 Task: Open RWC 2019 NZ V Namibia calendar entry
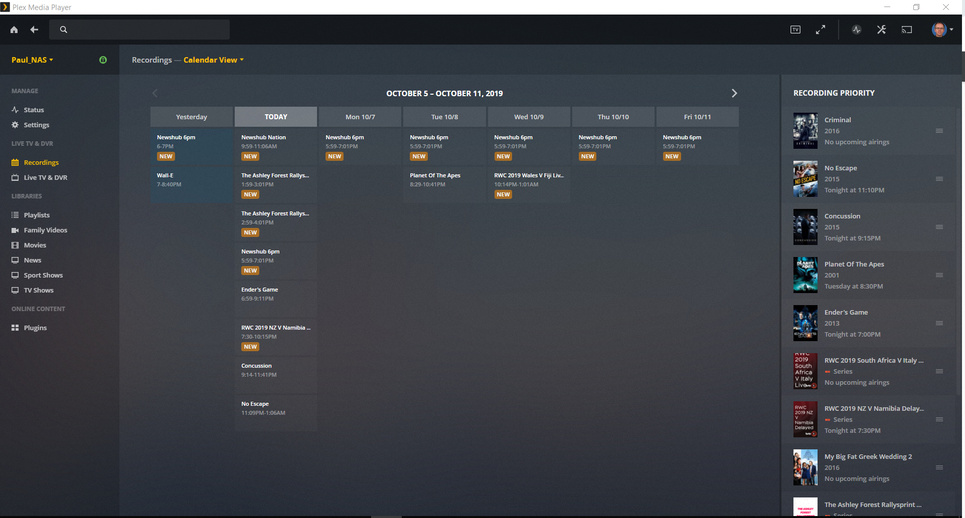[276, 337]
